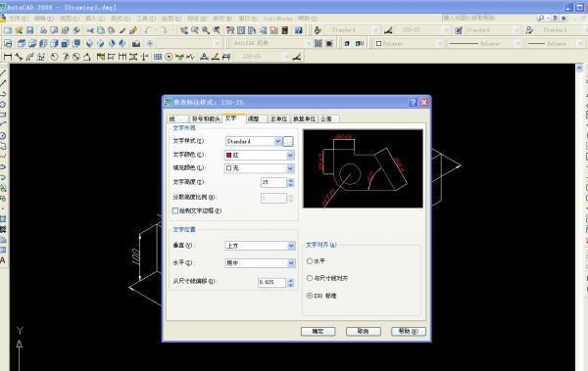Click the Undo arrow icon
Screen dimensions: 588x371
pos(147,30)
